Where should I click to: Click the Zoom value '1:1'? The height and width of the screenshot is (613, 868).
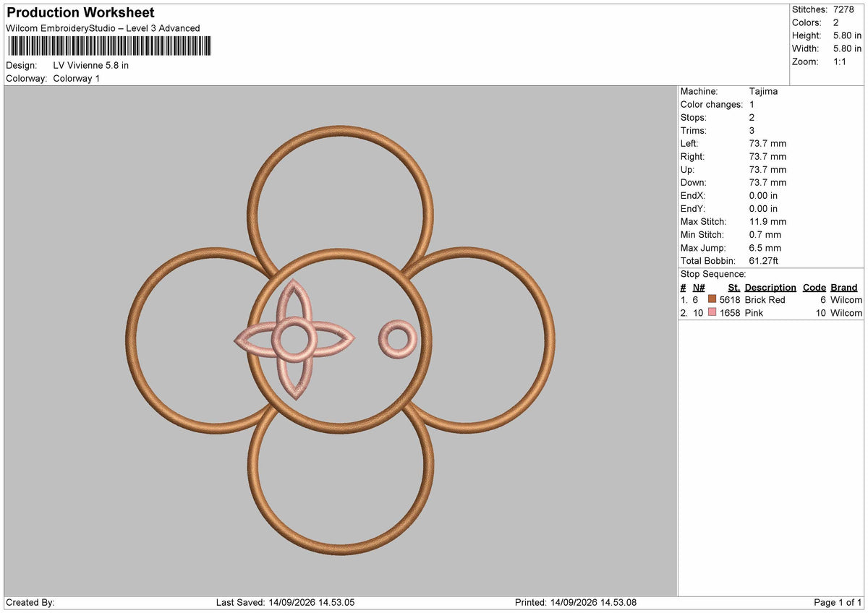[x=841, y=61]
